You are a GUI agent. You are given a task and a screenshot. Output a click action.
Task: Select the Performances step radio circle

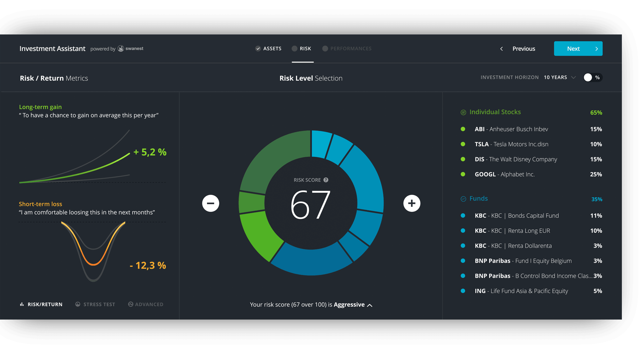coord(325,48)
